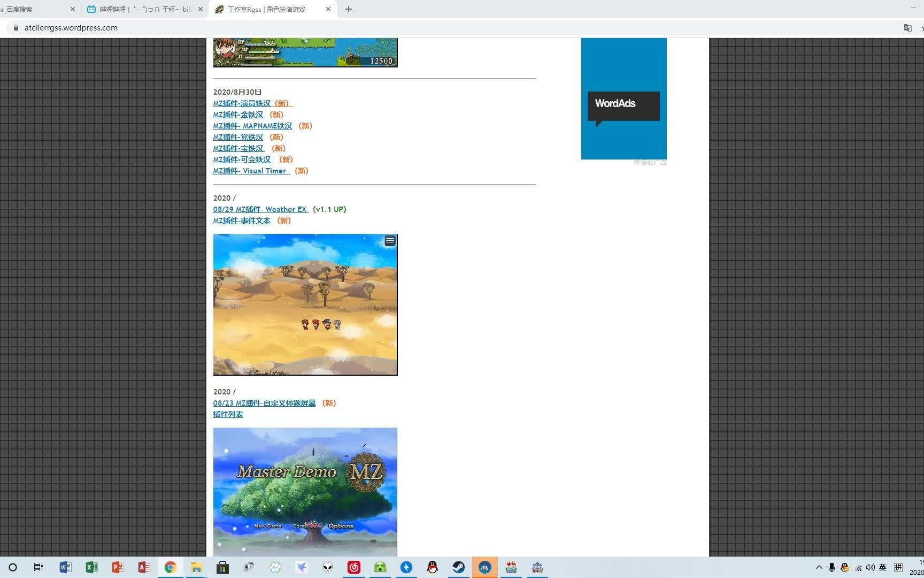Open the MZ插件-金铁汉 link
924x578 pixels.
pyautogui.click(x=238, y=115)
